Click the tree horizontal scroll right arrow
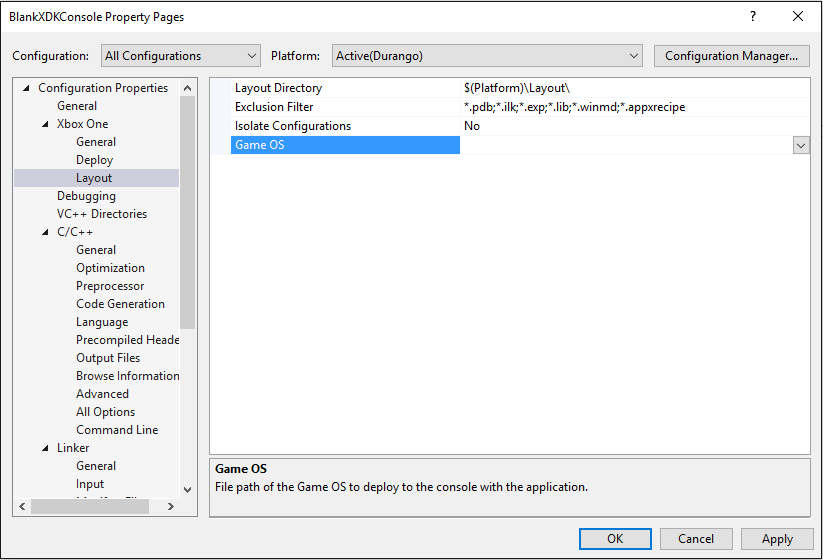Viewport: 823px width, 560px height. pos(171,506)
